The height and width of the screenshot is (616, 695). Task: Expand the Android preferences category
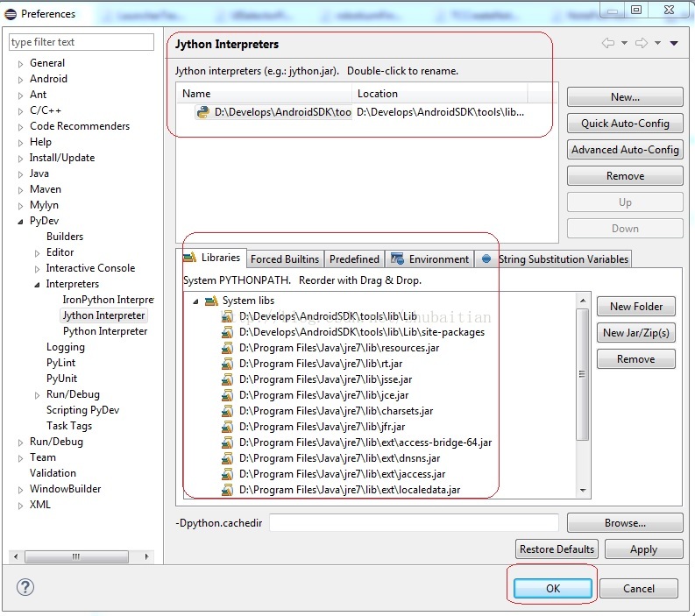point(20,80)
